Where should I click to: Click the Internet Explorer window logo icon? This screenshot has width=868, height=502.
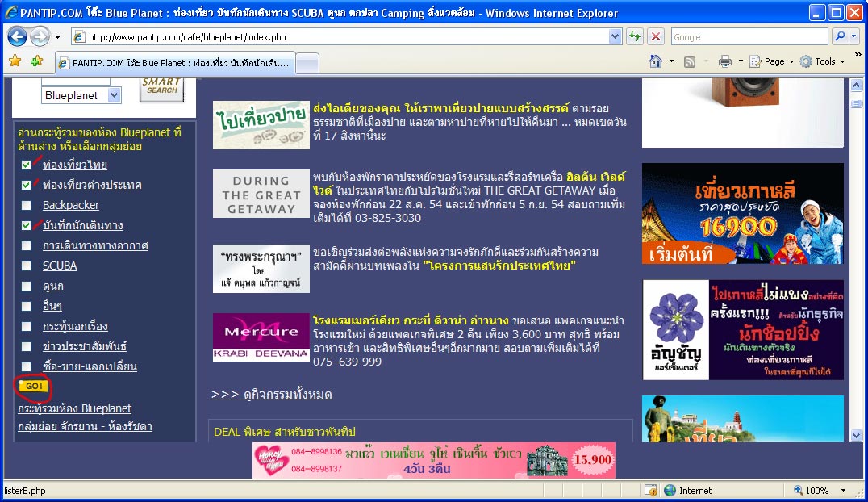click(x=10, y=12)
